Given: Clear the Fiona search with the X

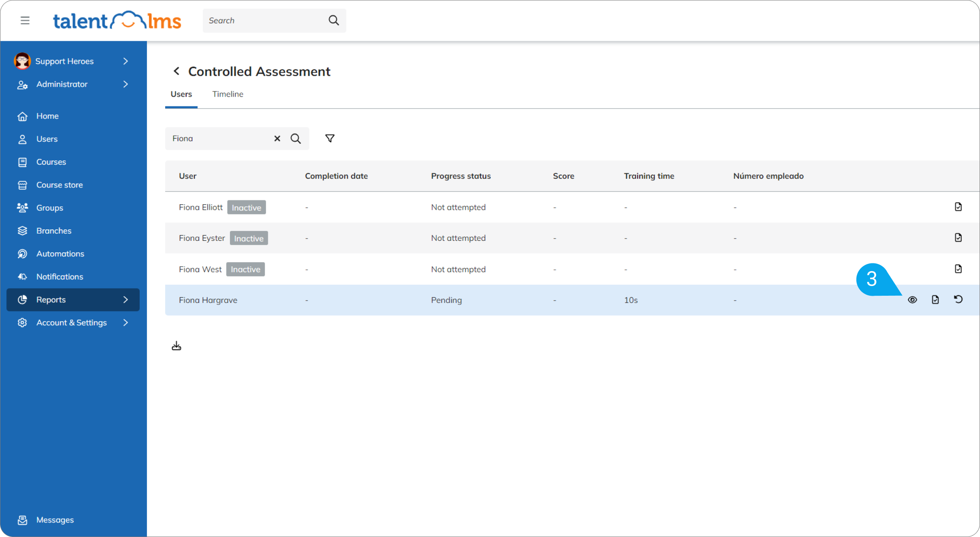Looking at the screenshot, I should (x=277, y=139).
